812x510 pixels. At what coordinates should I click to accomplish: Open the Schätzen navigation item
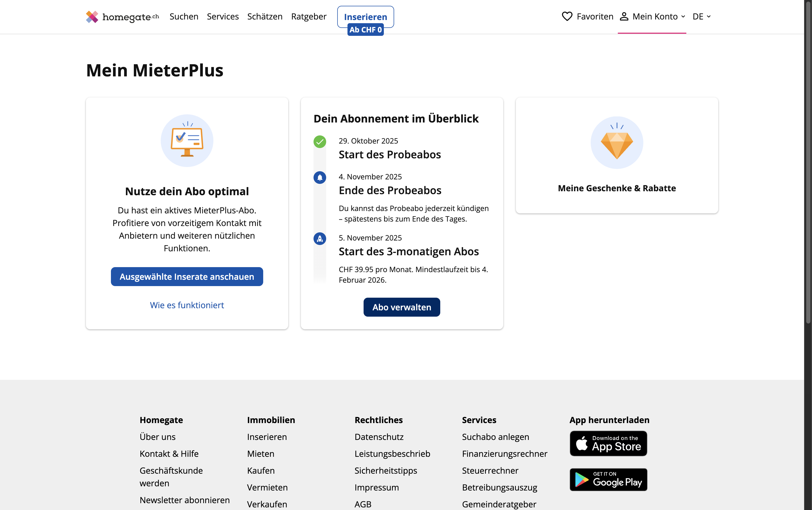coord(265,17)
